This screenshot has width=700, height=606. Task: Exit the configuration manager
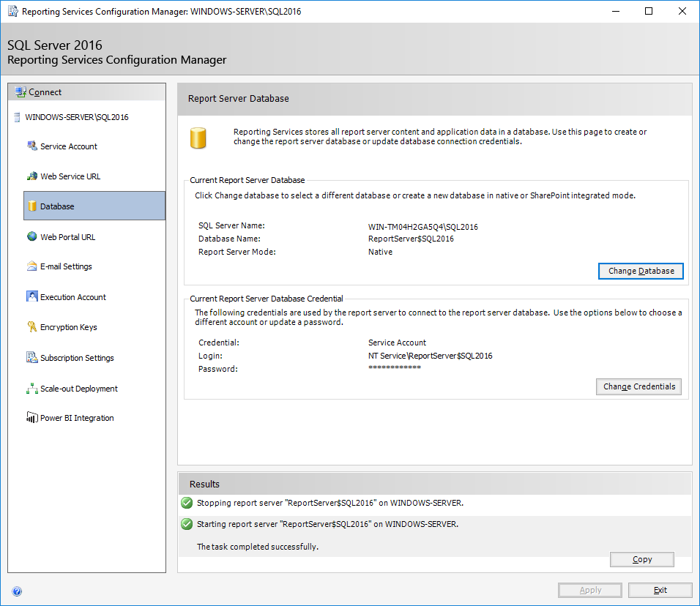pyautogui.click(x=660, y=590)
